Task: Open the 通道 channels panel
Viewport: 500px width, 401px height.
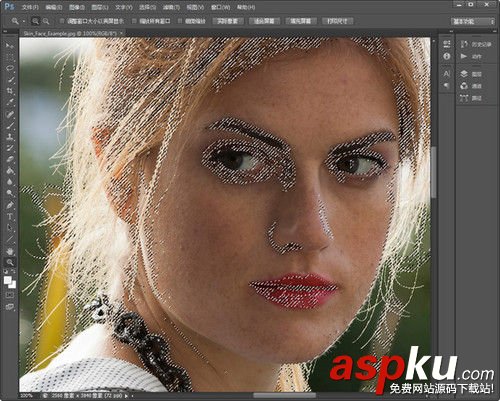Action: (x=471, y=86)
